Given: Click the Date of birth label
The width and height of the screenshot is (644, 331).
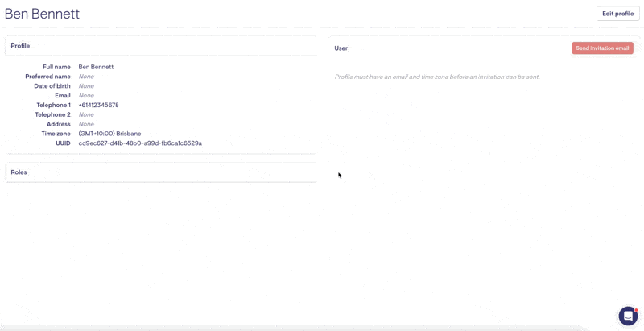Looking at the screenshot, I should pos(52,86).
